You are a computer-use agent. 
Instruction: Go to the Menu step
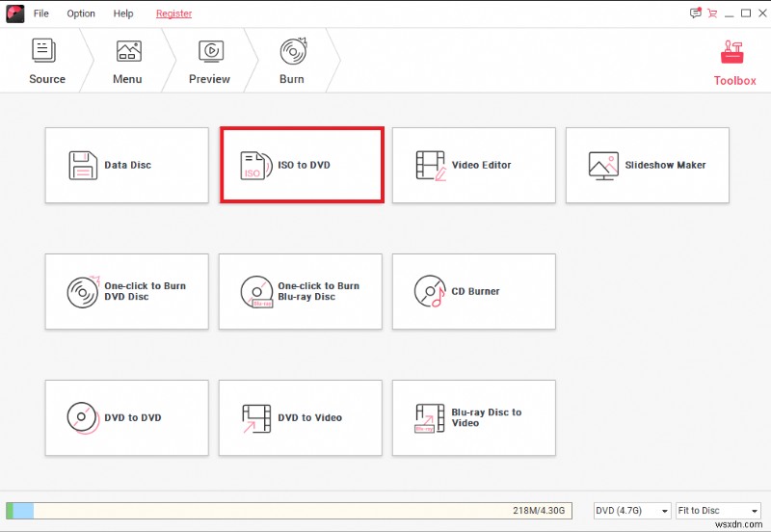tap(128, 61)
